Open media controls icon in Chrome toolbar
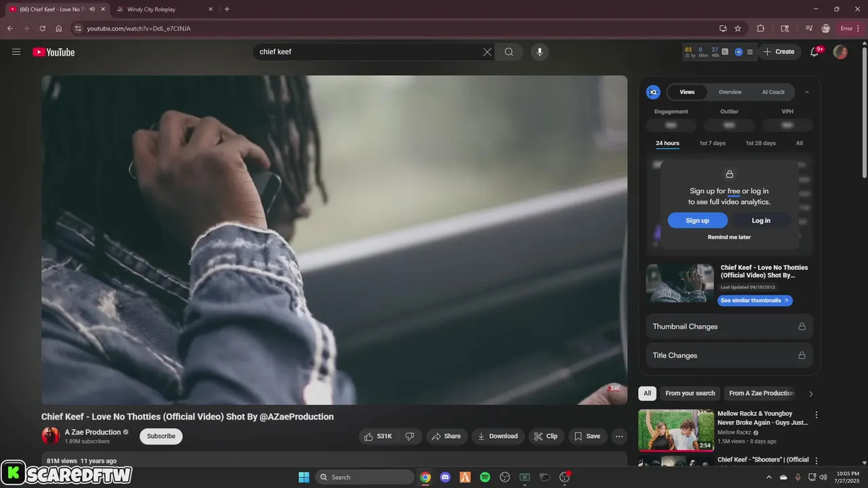Viewport: 868px width, 488px height. click(809, 28)
